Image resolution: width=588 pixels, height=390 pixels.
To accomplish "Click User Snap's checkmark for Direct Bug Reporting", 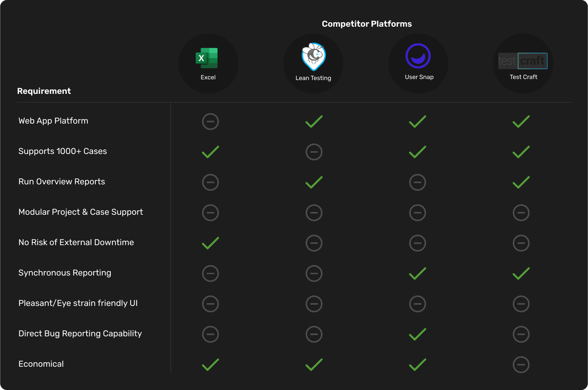I will (x=417, y=334).
